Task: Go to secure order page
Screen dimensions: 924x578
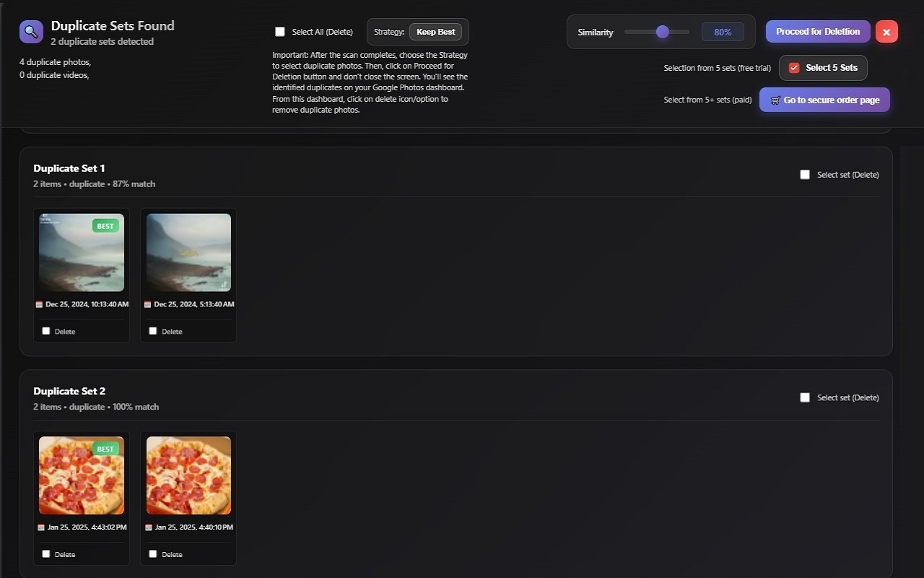Action: (x=824, y=100)
